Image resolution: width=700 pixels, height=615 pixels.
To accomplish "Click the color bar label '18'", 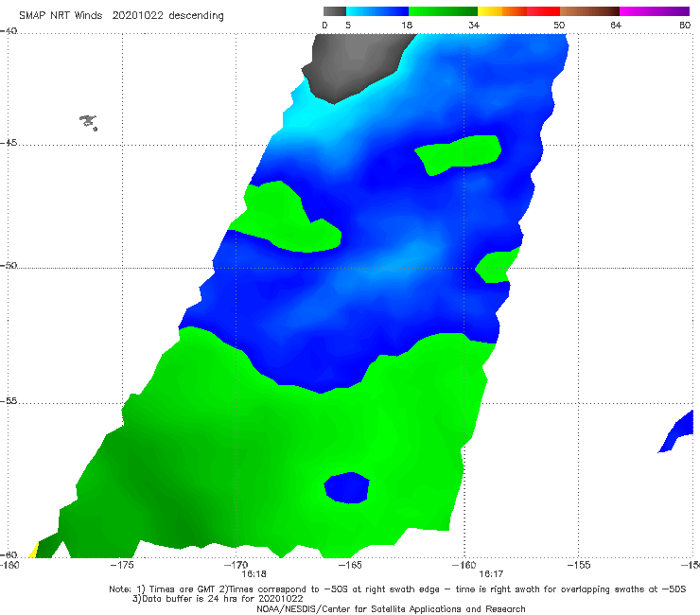I will [407, 26].
